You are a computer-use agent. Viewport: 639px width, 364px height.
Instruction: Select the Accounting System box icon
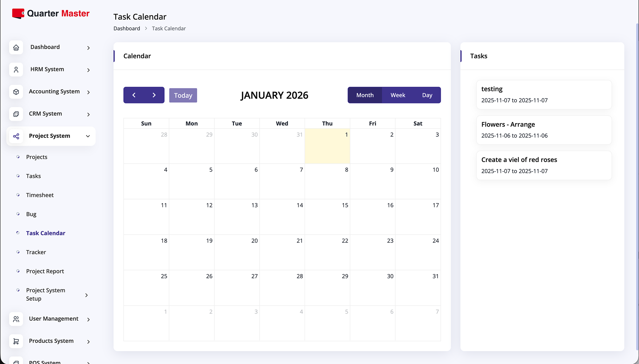(16, 92)
